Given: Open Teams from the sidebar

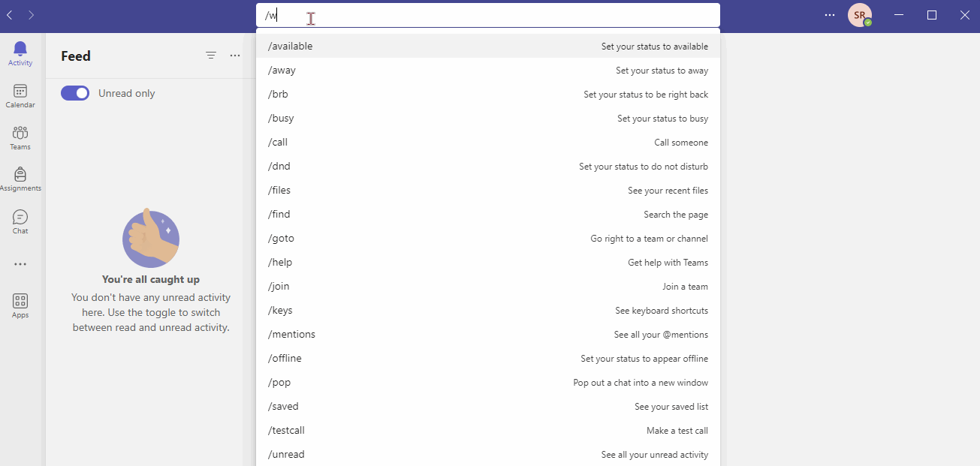Looking at the screenshot, I should point(20,138).
